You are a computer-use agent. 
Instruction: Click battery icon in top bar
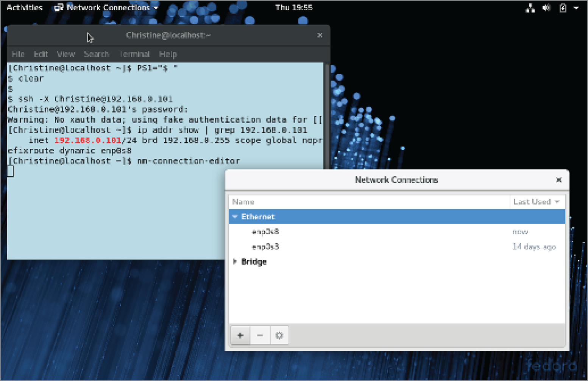click(x=563, y=8)
